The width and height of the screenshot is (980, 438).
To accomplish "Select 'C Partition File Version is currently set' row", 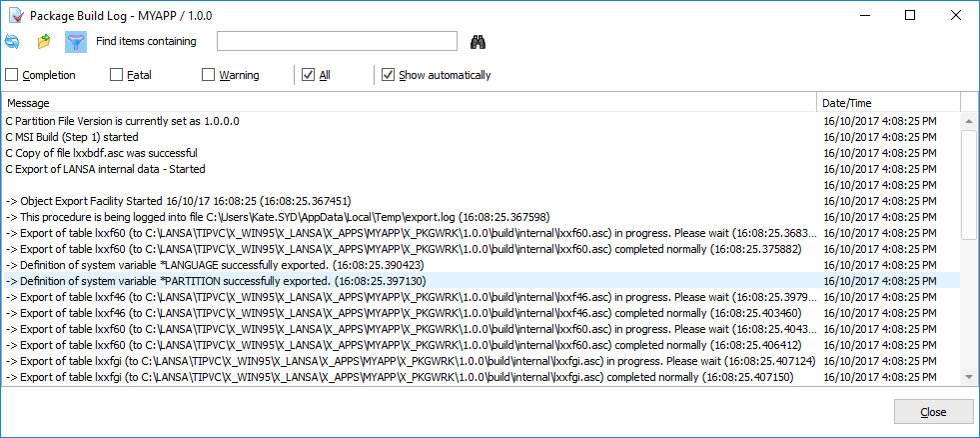I will (x=482, y=121).
